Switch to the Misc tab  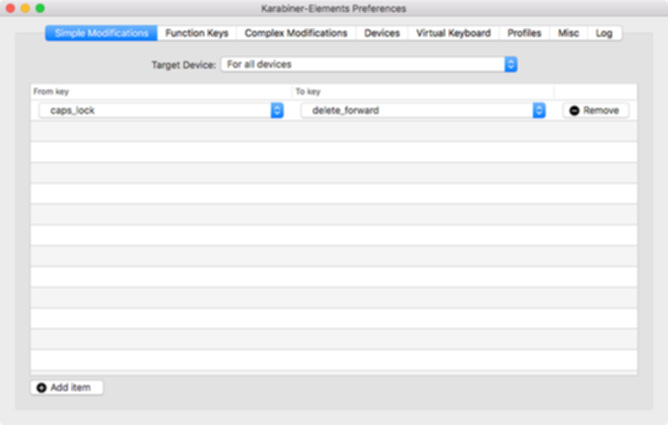(569, 33)
